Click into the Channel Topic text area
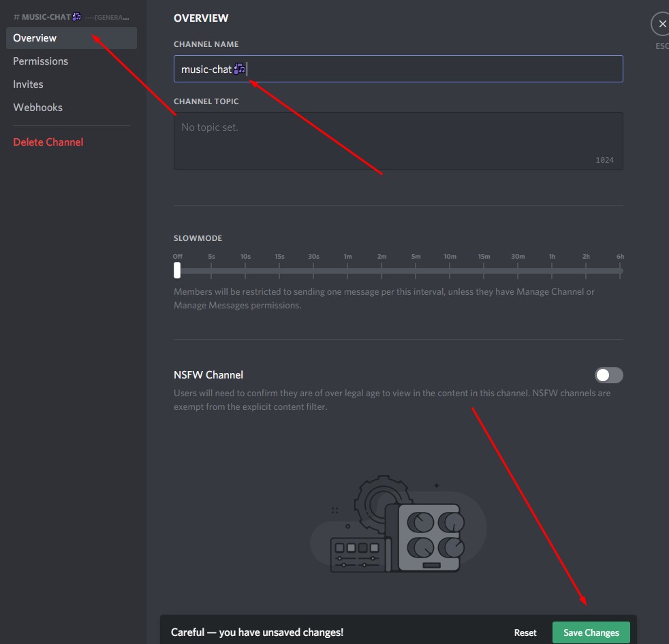Viewport: 669px width, 644px height. [x=398, y=141]
